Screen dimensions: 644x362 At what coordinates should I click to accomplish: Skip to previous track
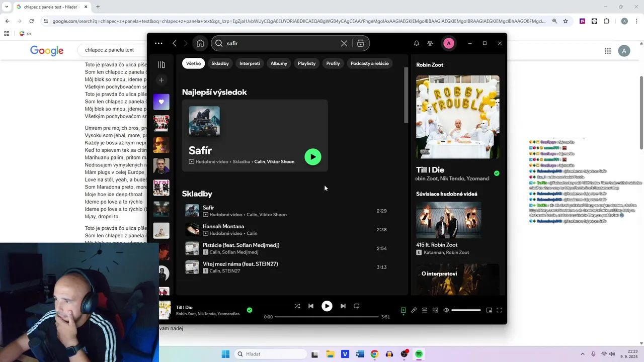[311, 306]
